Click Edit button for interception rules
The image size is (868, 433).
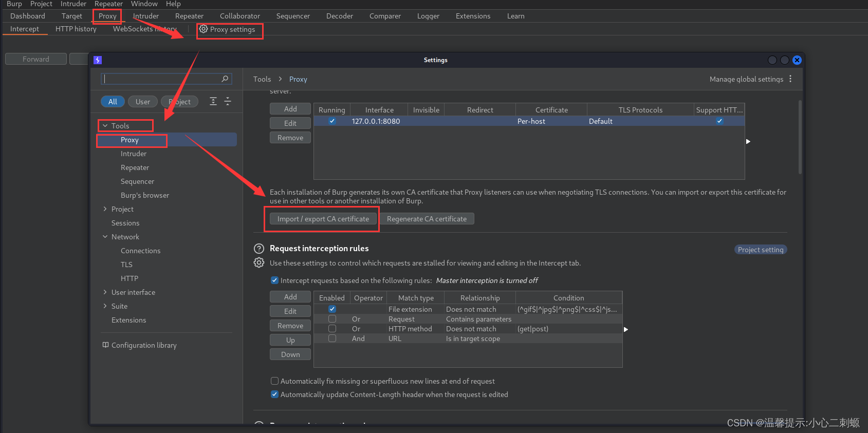point(290,311)
